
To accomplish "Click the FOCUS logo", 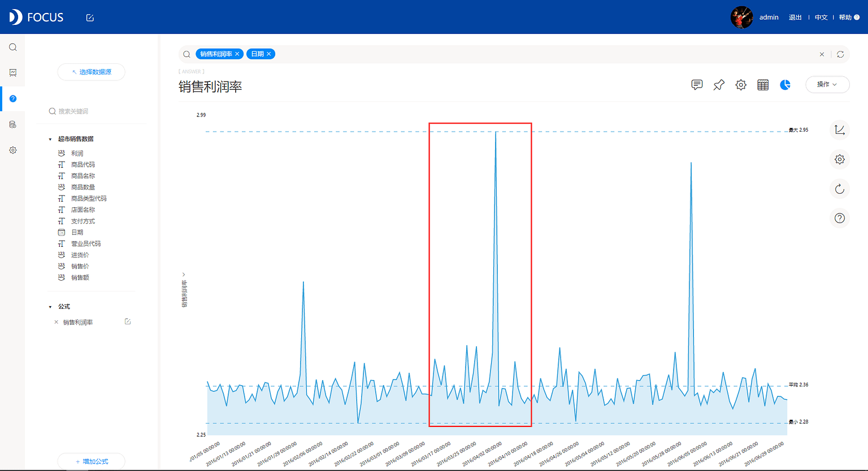I will 36,17.
